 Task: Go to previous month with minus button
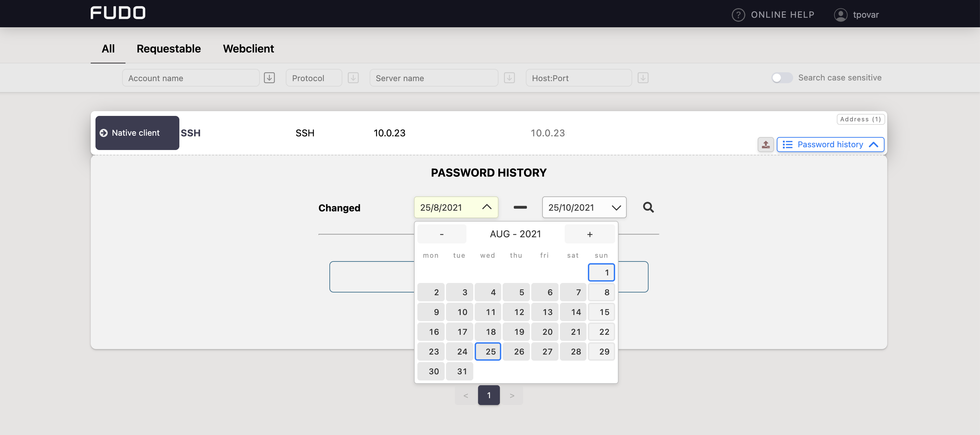click(x=442, y=234)
